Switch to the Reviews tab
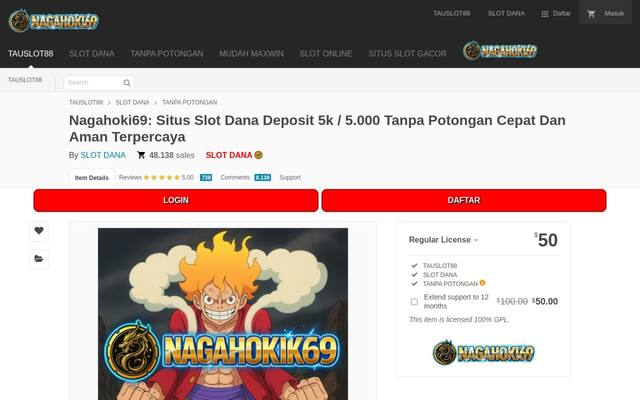Screen dimensions: 640x400 coord(130,178)
